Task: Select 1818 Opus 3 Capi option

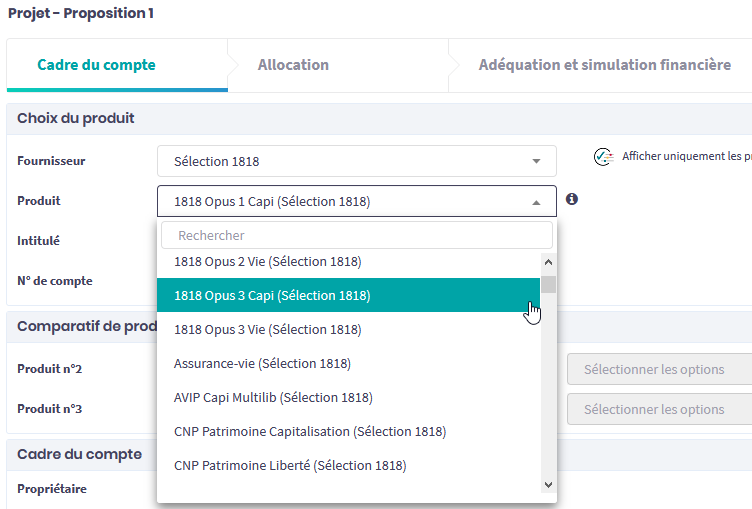Action: coord(272,295)
